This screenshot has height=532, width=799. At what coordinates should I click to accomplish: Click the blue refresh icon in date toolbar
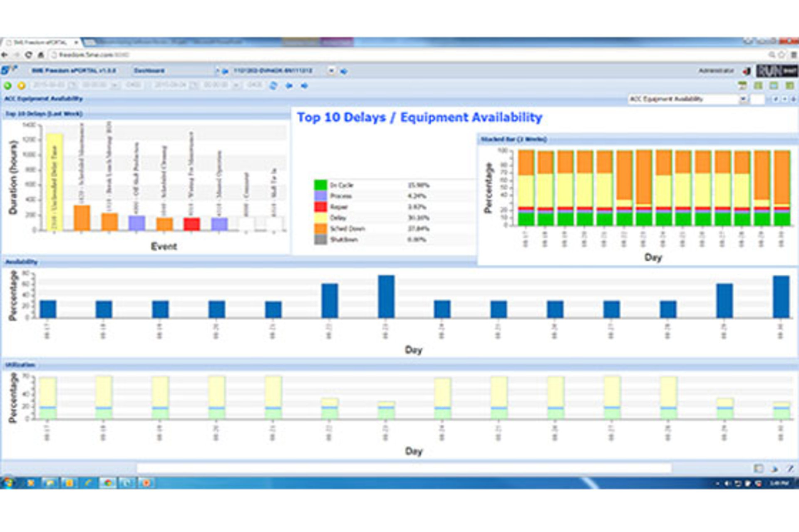coord(273,86)
